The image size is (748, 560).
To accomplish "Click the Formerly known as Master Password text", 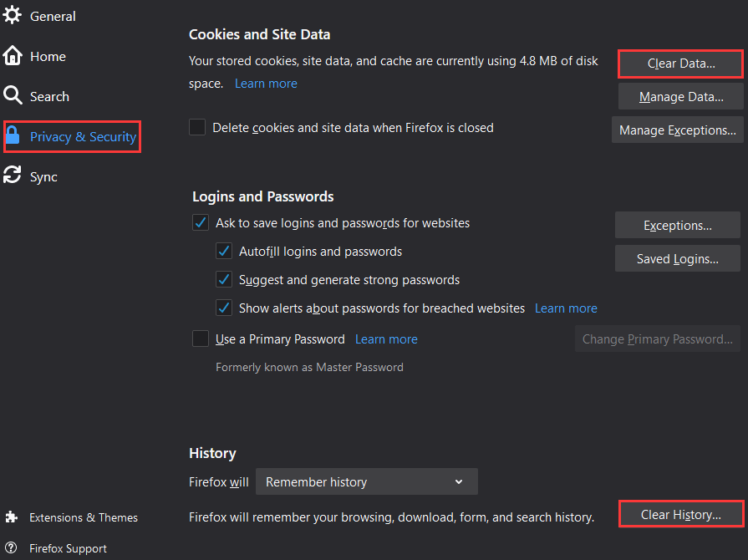I will point(309,367).
